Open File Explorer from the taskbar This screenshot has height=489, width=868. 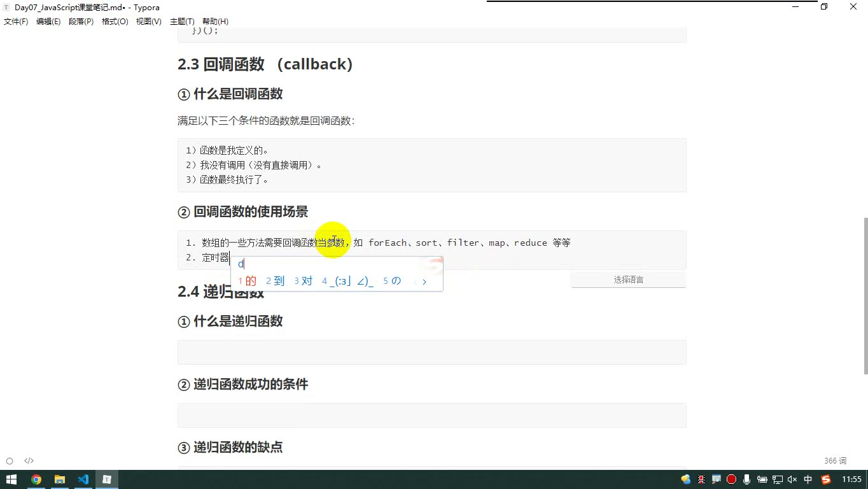click(x=60, y=479)
